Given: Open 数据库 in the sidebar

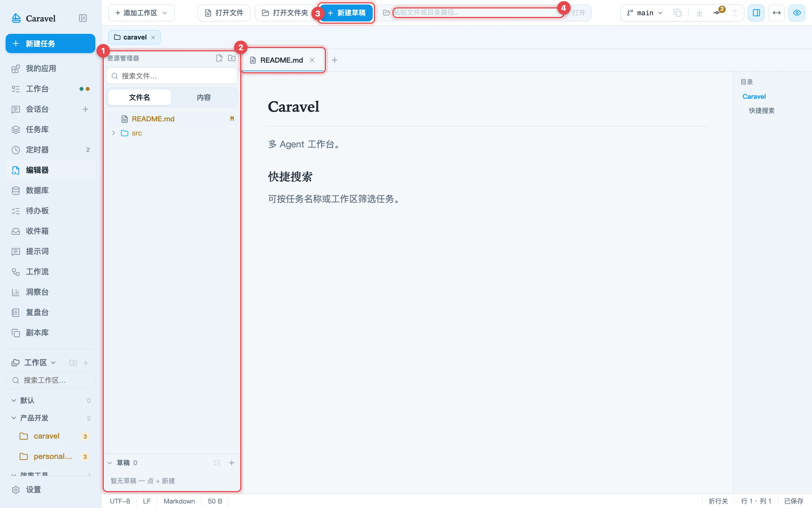Looking at the screenshot, I should pyautogui.click(x=50, y=190).
